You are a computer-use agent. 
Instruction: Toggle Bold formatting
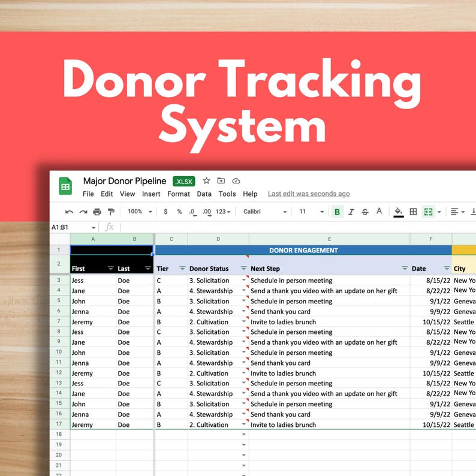click(x=337, y=212)
